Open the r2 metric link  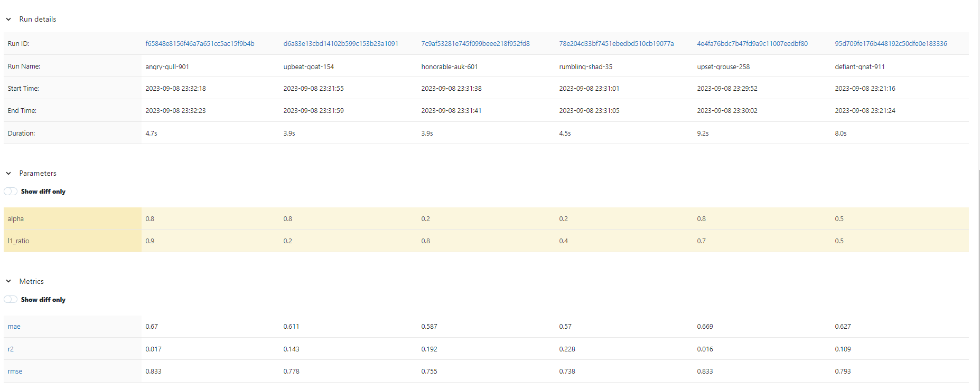pos(11,349)
